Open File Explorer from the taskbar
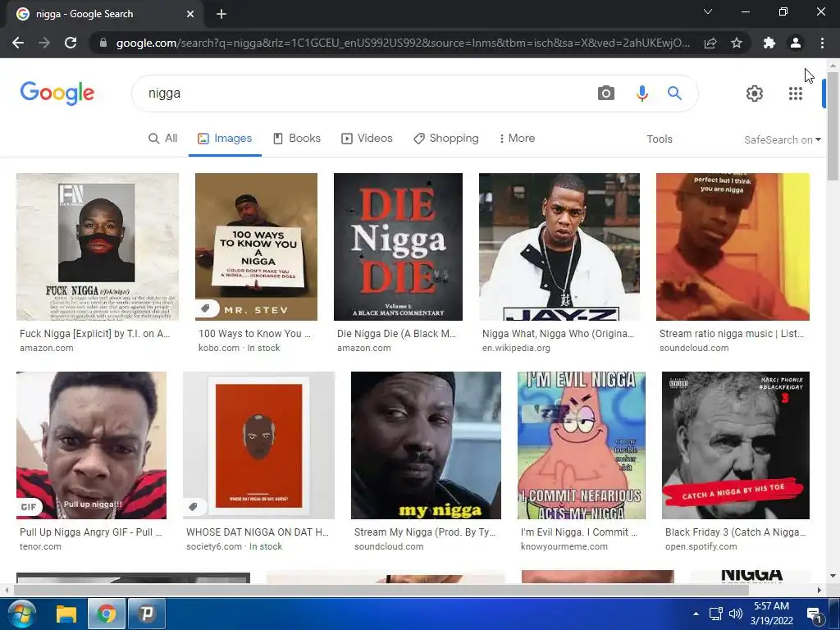 coord(66,614)
